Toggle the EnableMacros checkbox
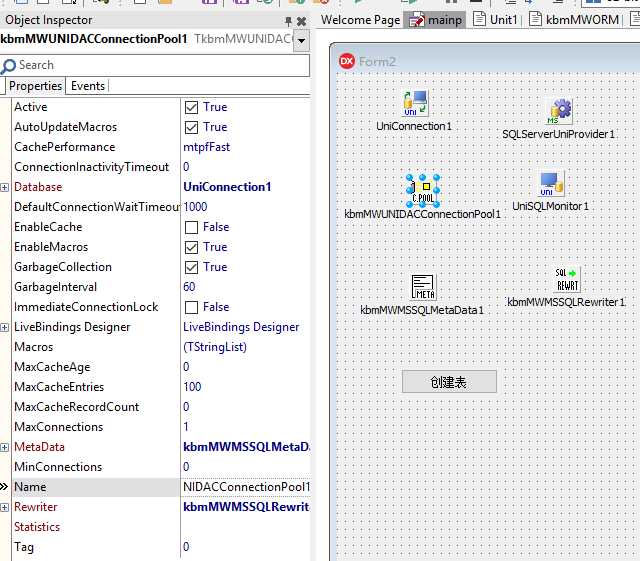 point(191,247)
